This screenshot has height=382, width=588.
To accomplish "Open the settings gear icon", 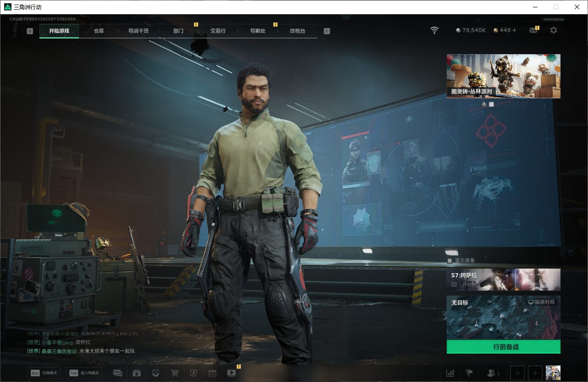I will (x=554, y=30).
